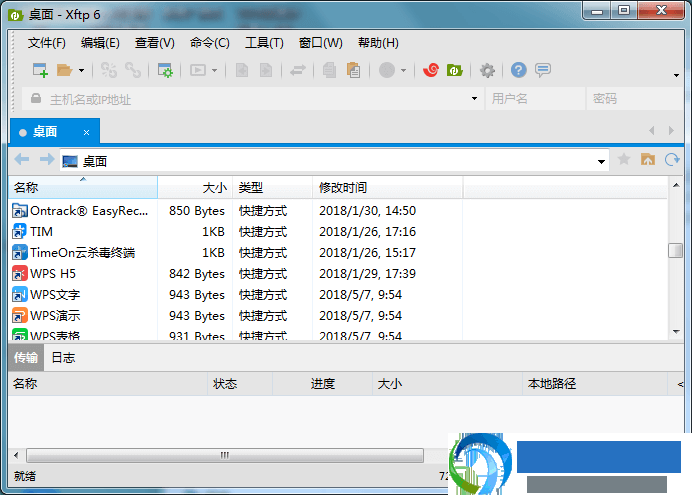The width and height of the screenshot is (692, 495).
Task: Click the 状态 transfer column header
Action: [x=240, y=384]
